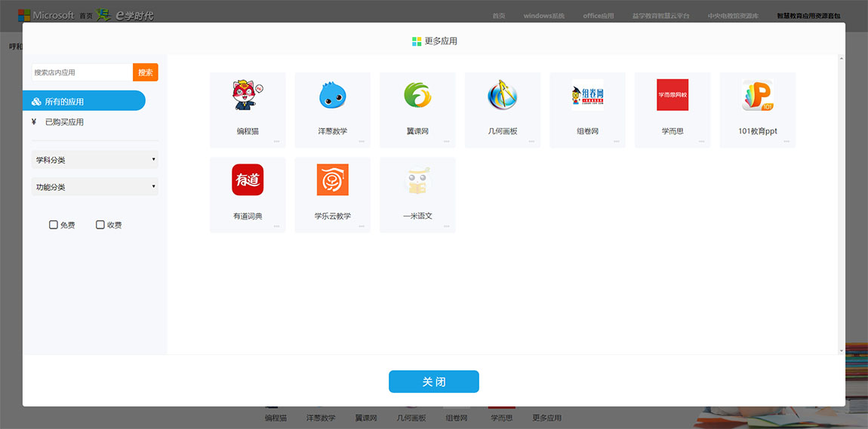
Task: Click 编程猫 label in background page
Action: (x=275, y=418)
